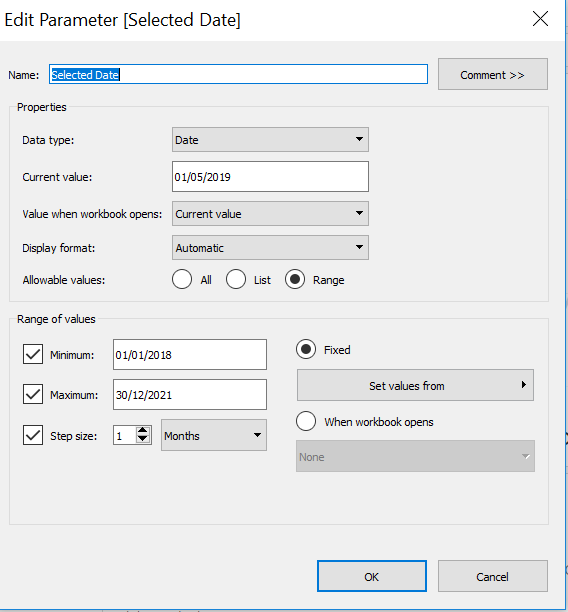Select the List allowable values option
Screen dimensions: 568x612
point(236,279)
